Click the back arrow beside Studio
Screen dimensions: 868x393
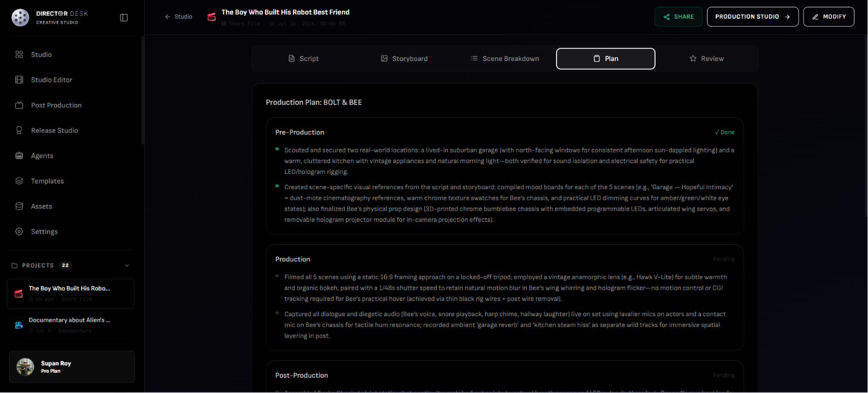coord(167,17)
